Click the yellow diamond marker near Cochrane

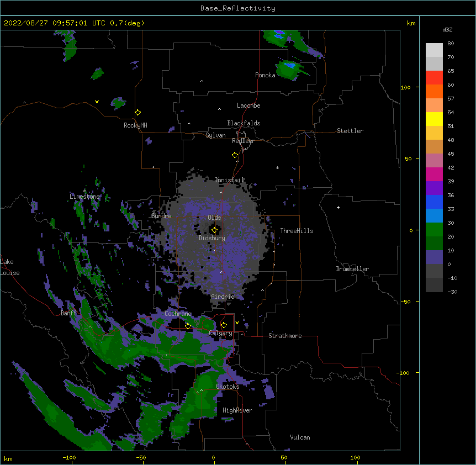pos(188,326)
